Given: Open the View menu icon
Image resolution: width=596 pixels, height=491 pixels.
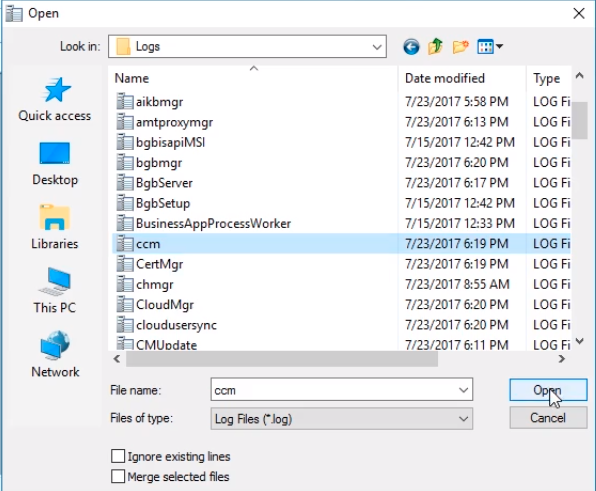Looking at the screenshot, I should (x=490, y=47).
